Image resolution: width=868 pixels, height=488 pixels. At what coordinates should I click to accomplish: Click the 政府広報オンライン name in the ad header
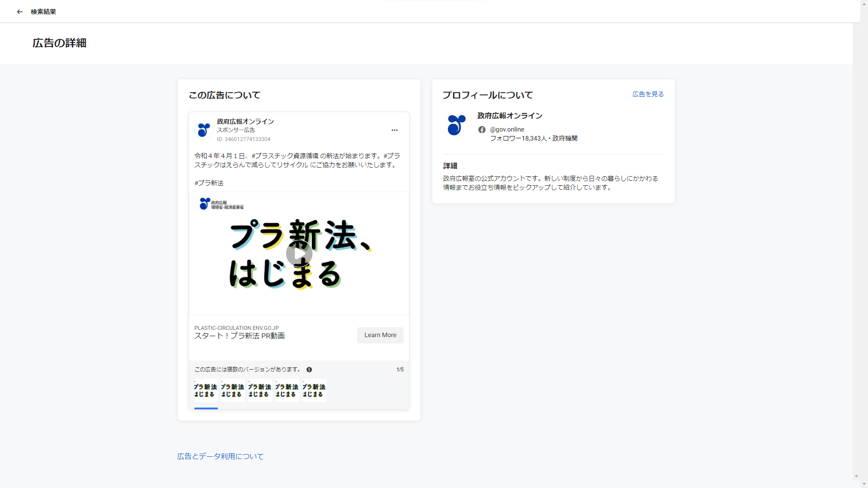(x=245, y=122)
